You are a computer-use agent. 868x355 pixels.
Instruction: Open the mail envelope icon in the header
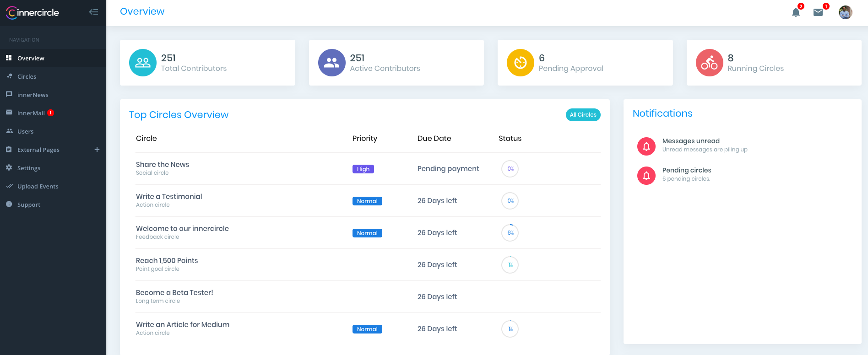[818, 12]
